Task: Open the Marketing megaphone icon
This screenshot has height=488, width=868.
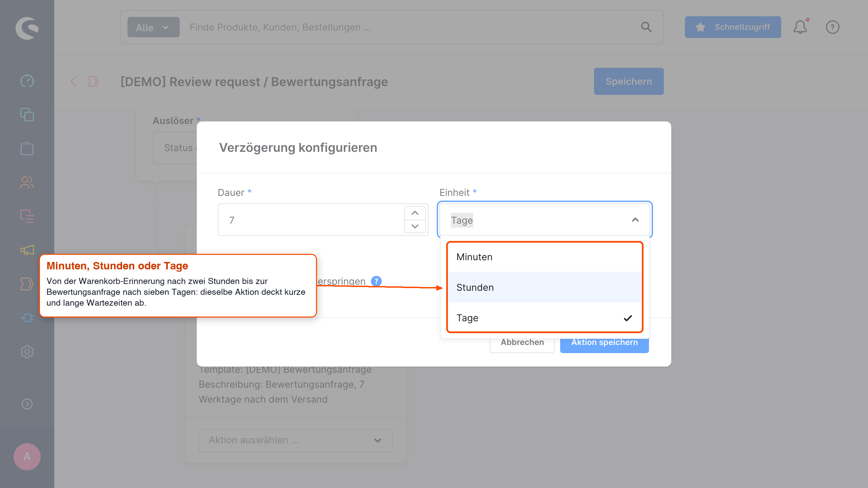Action: pyautogui.click(x=27, y=250)
